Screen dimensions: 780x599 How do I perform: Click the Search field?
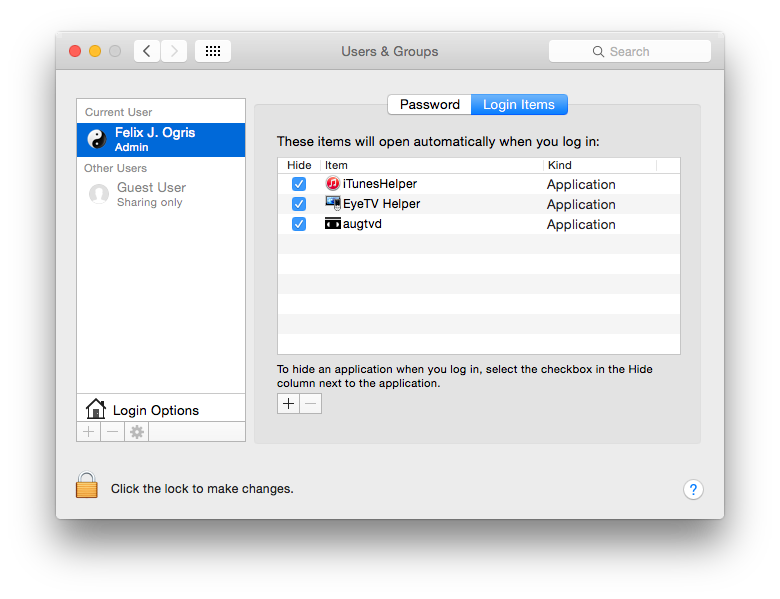tap(630, 51)
